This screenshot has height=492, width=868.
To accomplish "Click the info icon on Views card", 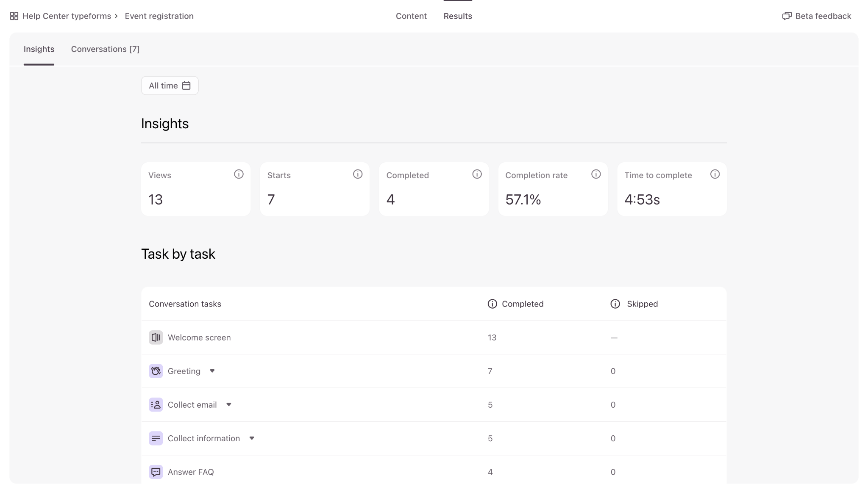I will (x=239, y=174).
